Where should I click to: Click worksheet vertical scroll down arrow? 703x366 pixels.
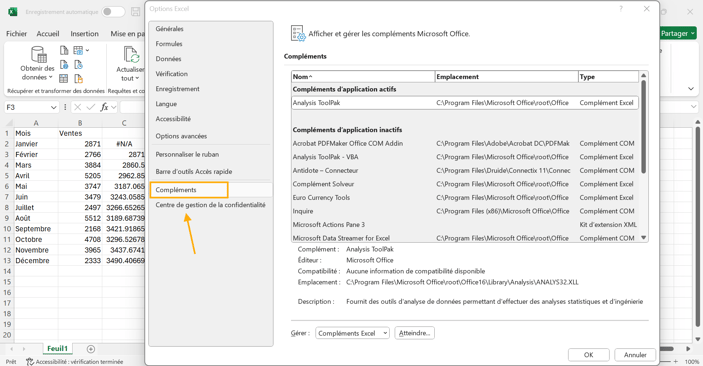coord(698,340)
